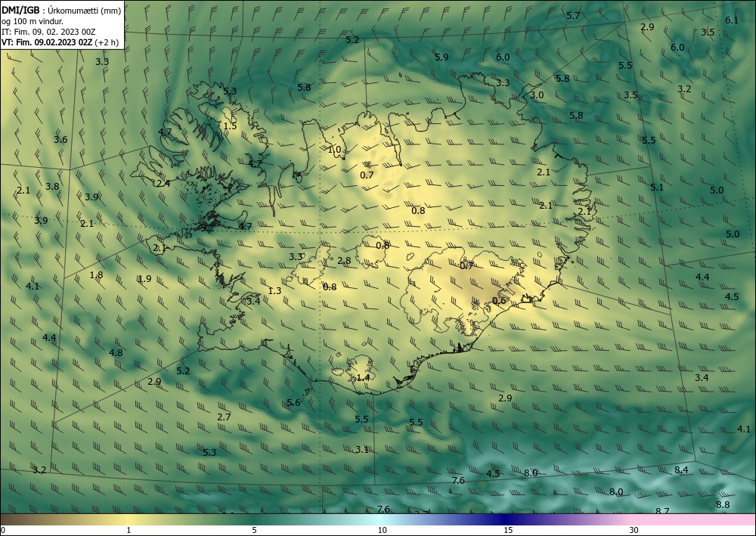Click the map value 2.4
Screen dimensions: 756x536
click(x=163, y=183)
